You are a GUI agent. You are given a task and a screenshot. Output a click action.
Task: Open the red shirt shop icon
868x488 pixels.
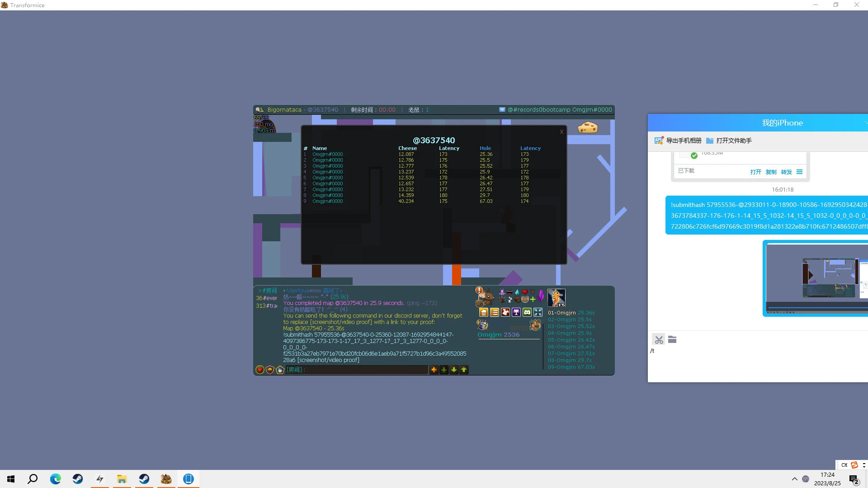pos(505,312)
